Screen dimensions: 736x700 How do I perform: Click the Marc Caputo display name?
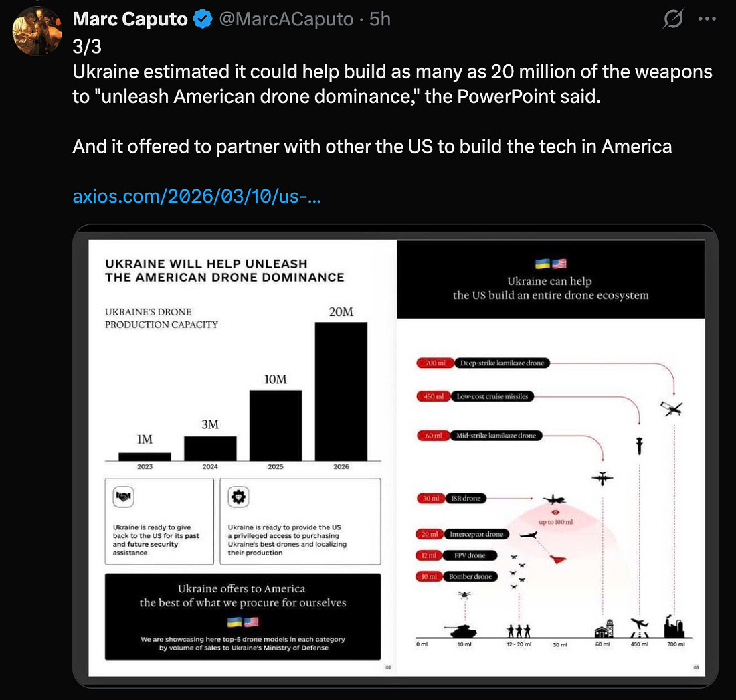[130, 19]
